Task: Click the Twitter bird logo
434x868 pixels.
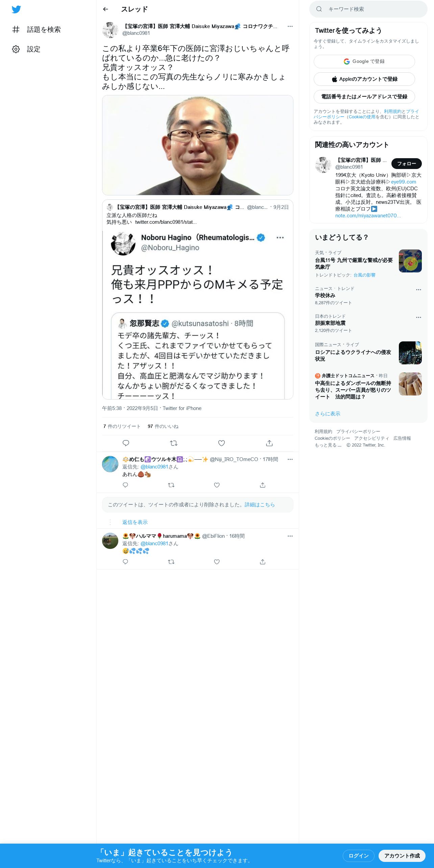Action: 16,9
